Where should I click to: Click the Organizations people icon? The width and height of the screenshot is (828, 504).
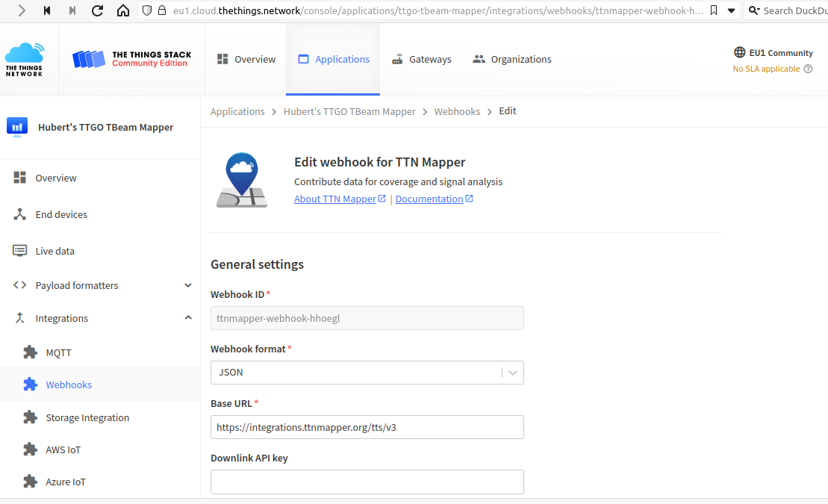pos(479,59)
